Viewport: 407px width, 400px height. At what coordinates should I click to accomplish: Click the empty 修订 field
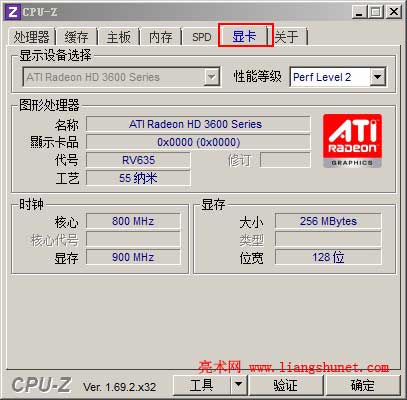tap(285, 160)
